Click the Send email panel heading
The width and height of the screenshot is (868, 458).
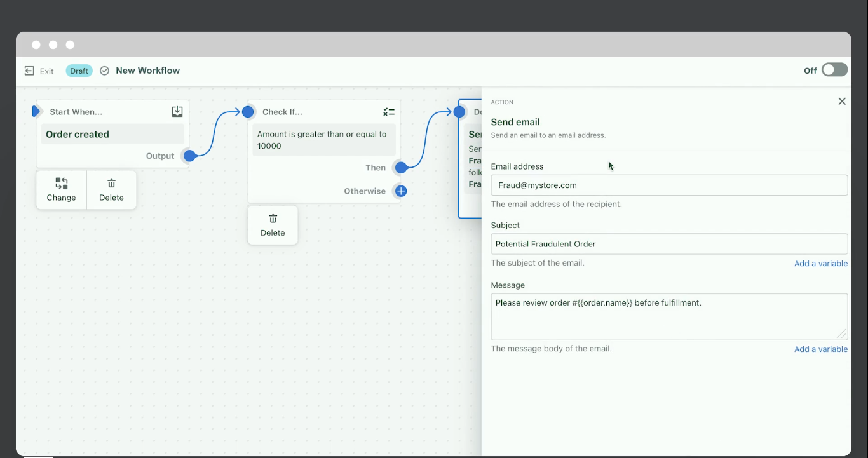(515, 122)
